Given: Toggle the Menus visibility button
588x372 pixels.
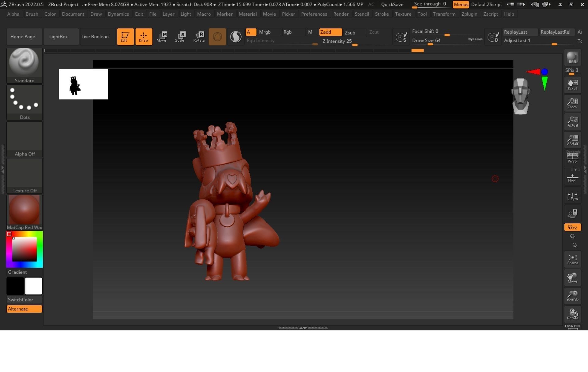Looking at the screenshot, I should point(461,5).
